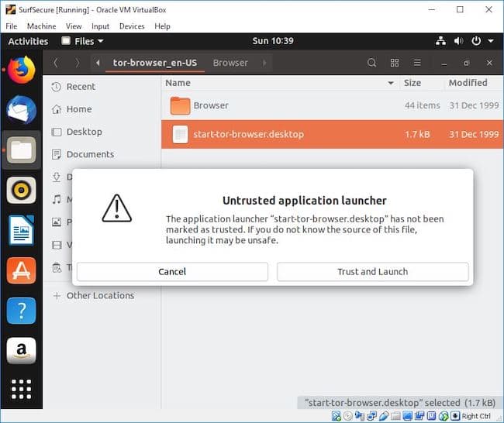
Task: Click the power icon in top bar
Action: point(476,41)
